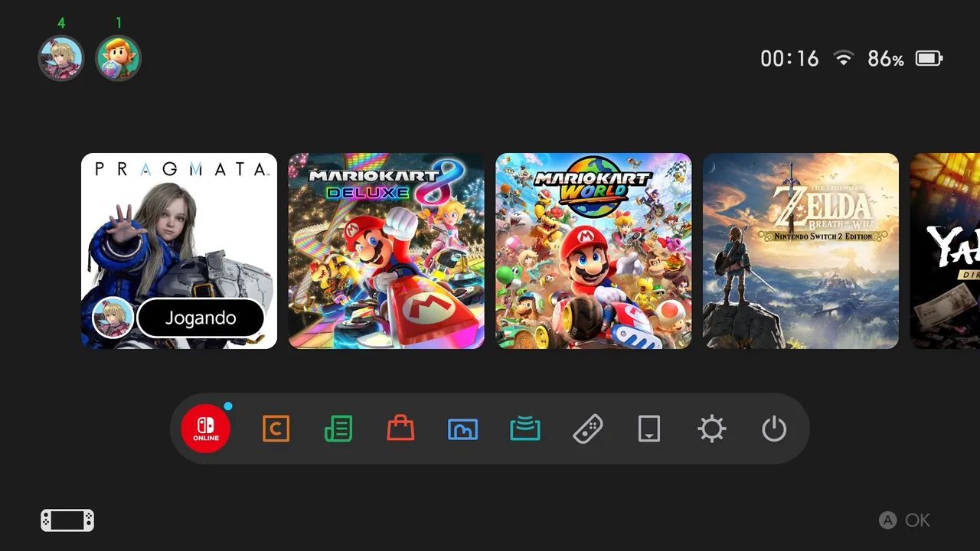Select the partially visible Yakuza game tile
Screen dimensions: 980x551
click(x=945, y=251)
